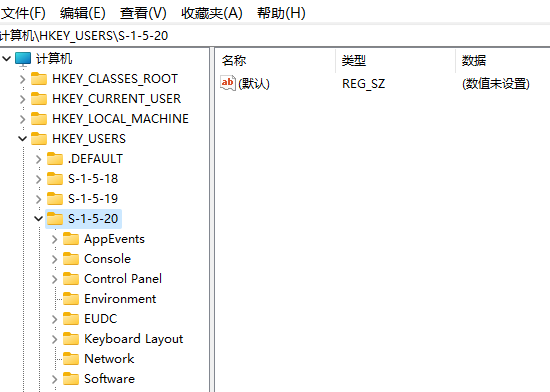This screenshot has width=550, height=392.
Task: Collapse the S-1-5-20 chevron
Action: point(39,218)
